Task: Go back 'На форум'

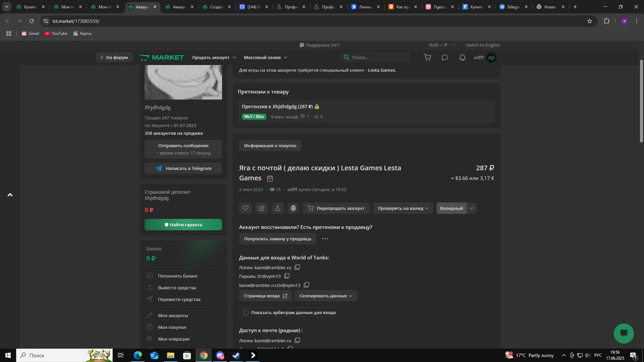Action: (x=114, y=57)
